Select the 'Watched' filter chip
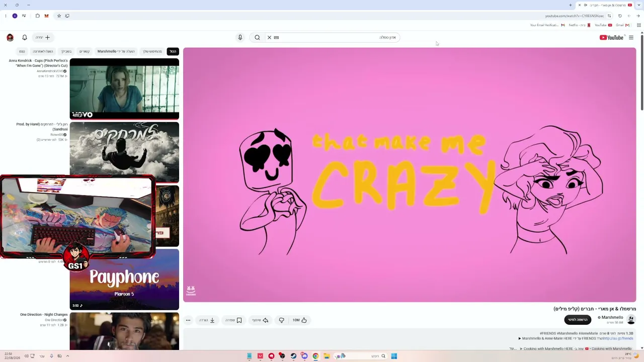 click(x=22, y=51)
